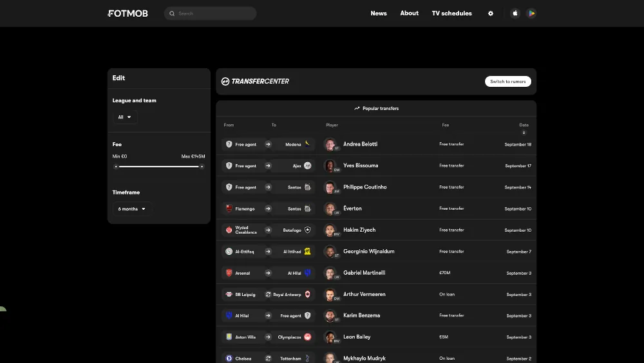Click Leon Bailey player photo
Screen dimensions: 644x363
330,337
